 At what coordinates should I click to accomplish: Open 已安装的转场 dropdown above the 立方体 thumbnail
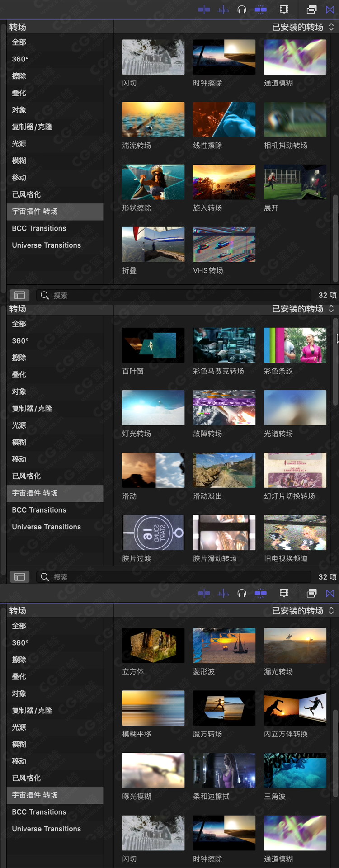pyautogui.click(x=303, y=611)
